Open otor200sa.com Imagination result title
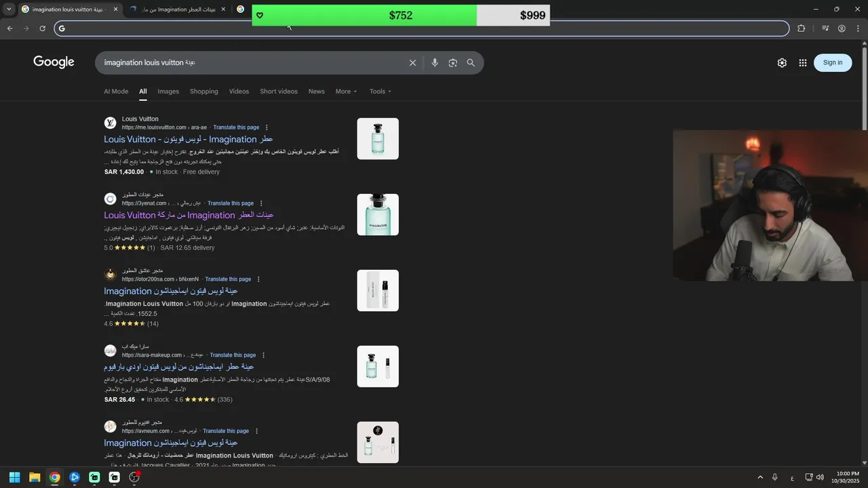 tap(171, 291)
